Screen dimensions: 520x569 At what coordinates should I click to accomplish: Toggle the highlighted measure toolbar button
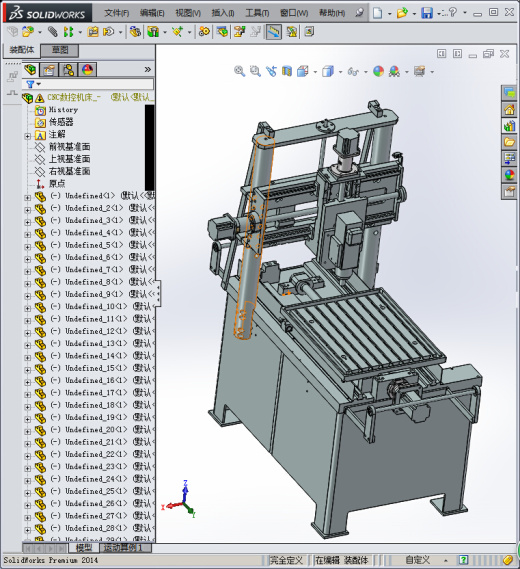point(274,32)
